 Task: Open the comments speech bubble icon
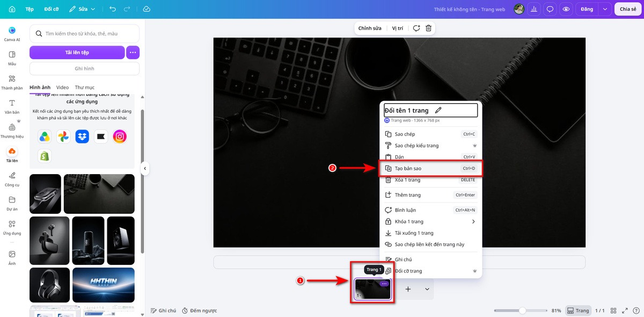click(550, 9)
